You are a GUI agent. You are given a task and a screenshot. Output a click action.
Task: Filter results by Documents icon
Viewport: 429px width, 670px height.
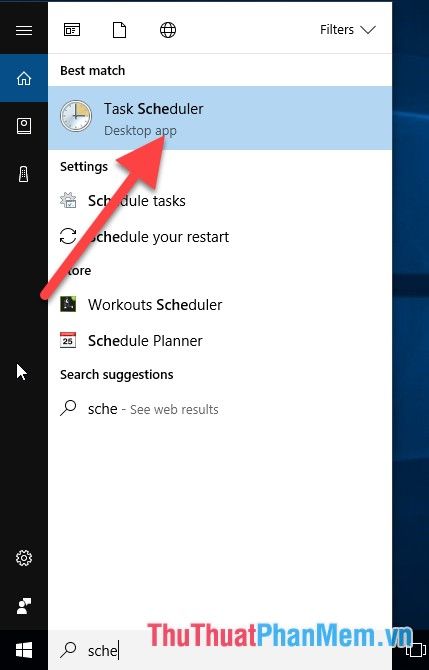pos(120,30)
